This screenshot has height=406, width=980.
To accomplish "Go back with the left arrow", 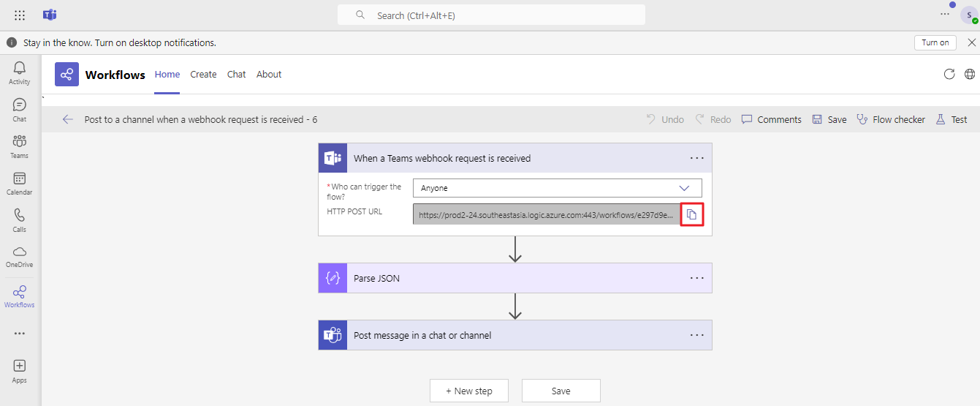I will coord(68,119).
